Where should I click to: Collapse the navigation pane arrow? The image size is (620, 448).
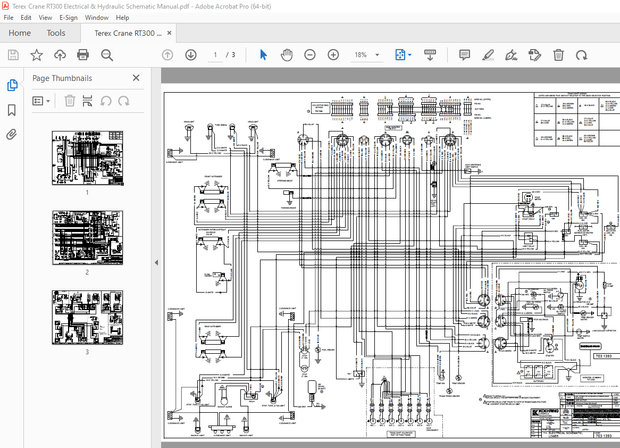click(156, 262)
